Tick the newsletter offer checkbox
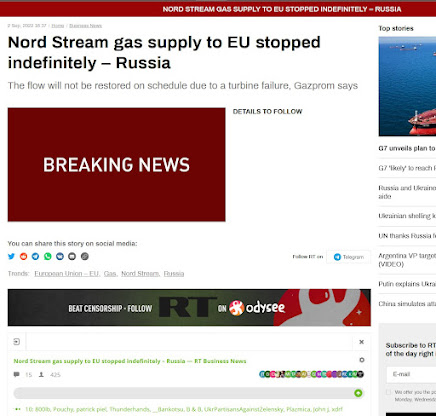The width and height of the screenshot is (436, 416). (388, 392)
